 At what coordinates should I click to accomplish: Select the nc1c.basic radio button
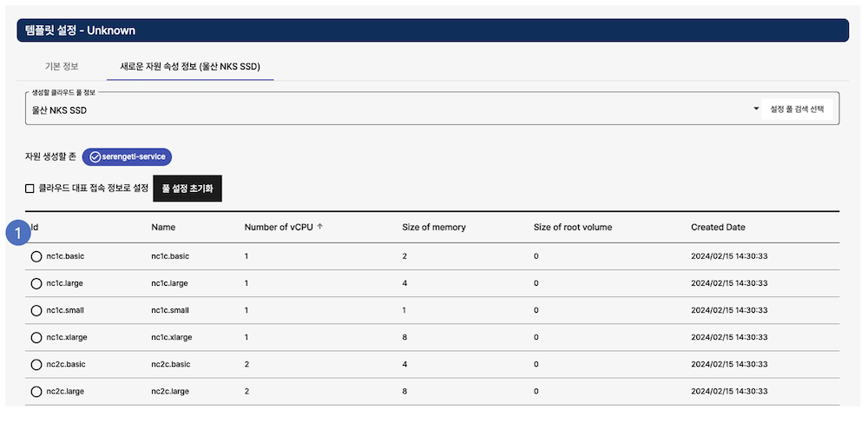tap(36, 256)
